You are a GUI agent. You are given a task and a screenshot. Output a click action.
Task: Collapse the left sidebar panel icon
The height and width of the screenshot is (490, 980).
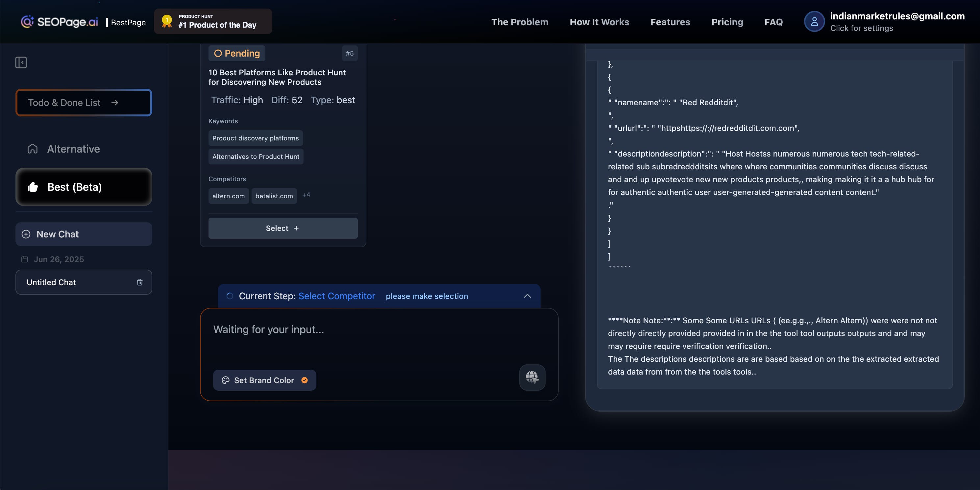coord(21,62)
